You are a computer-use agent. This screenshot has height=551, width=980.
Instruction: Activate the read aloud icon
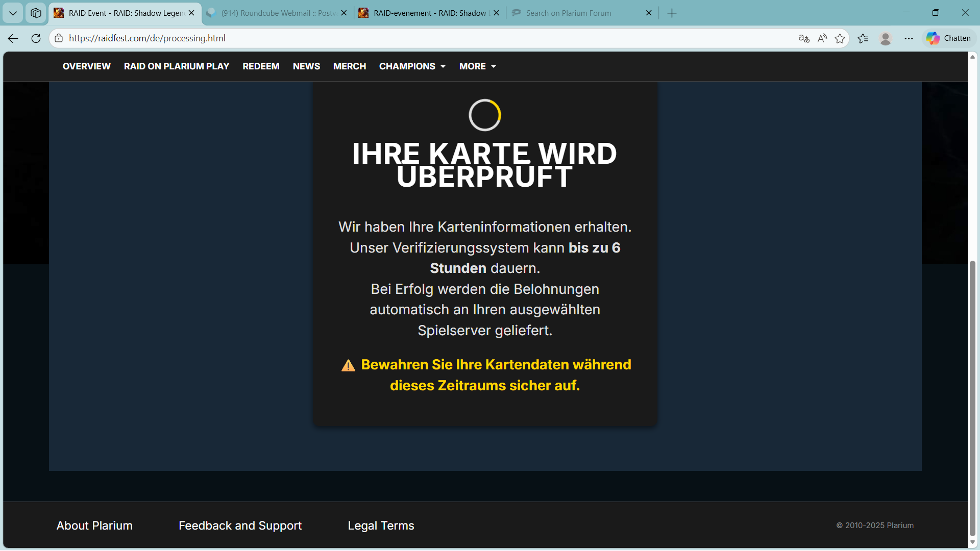pyautogui.click(x=822, y=38)
